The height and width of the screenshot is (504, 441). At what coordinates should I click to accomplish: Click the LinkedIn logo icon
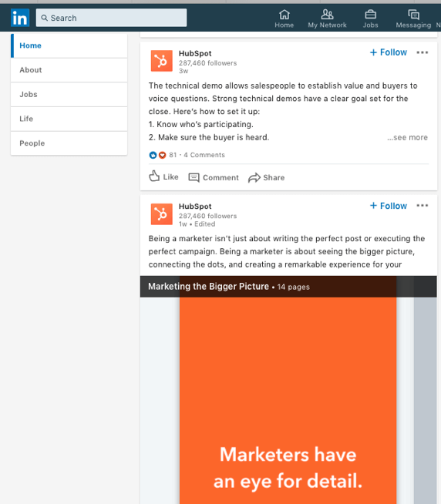click(20, 18)
